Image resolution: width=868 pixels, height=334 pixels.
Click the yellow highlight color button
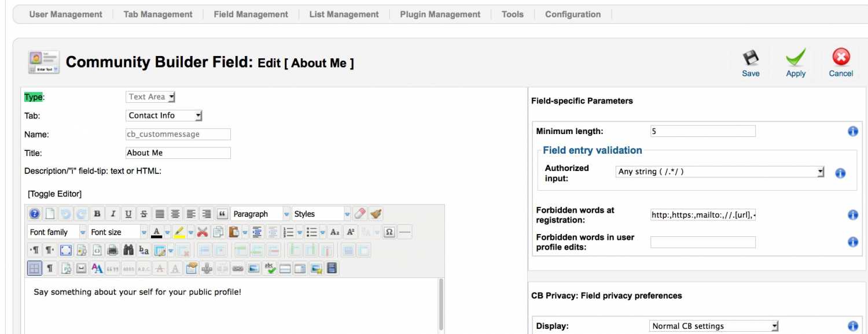pyautogui.click(x=179, y=232)
